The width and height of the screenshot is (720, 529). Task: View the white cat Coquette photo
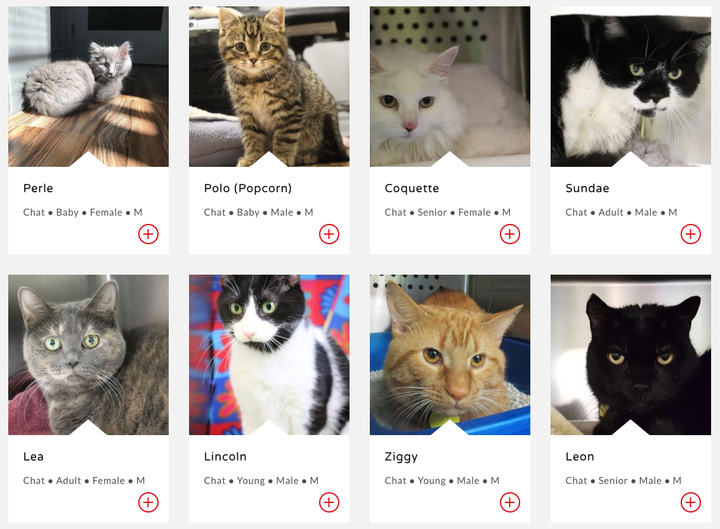click(x=450, y=86)
